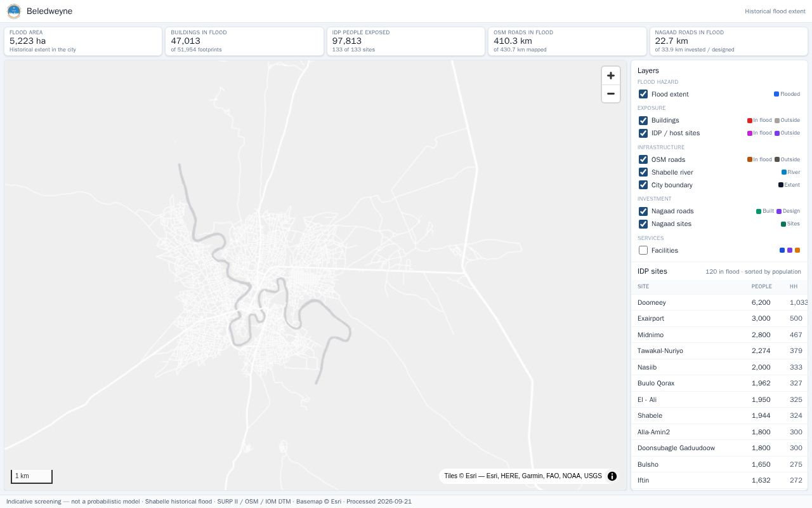Enable the Facilities layer
812x508 pixels.
[x=643, y=250]
